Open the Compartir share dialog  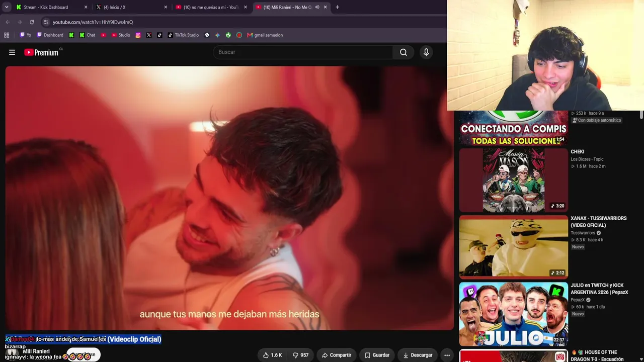point(337,355)
